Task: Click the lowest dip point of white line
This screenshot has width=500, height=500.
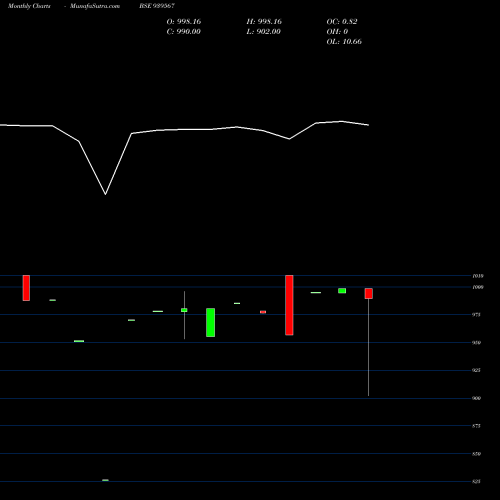Action: [105, 194]
